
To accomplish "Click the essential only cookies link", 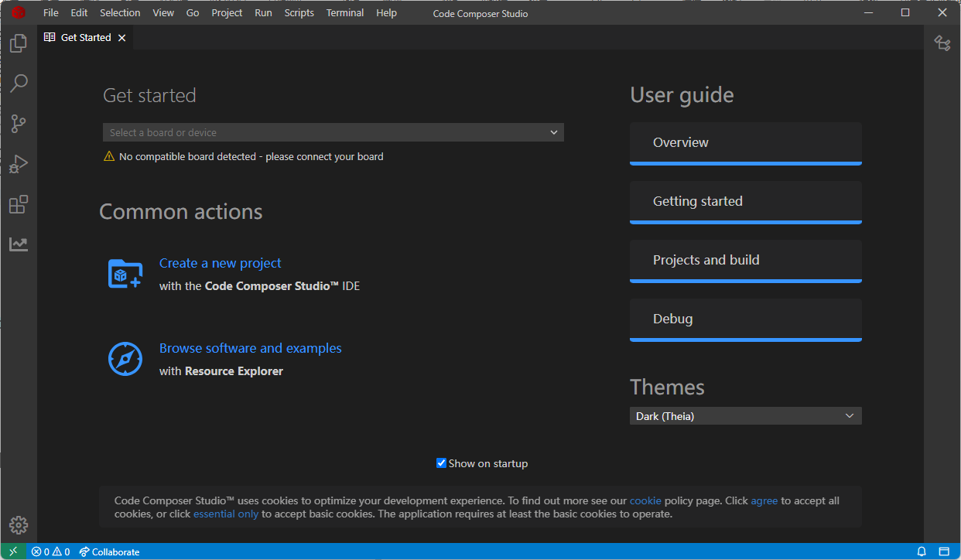I will (x=226, y=514).
